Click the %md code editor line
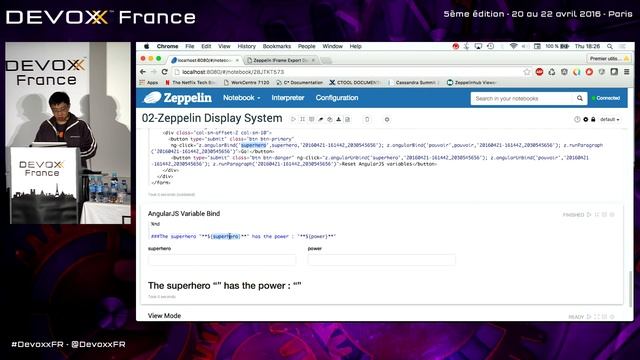 156,224
